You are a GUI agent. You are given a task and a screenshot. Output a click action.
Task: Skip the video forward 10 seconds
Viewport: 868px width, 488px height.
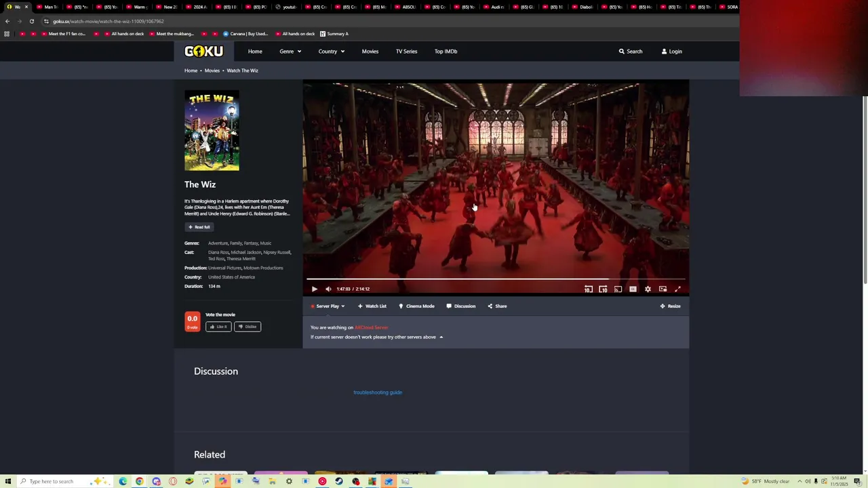pyautogui.click(x=603, y=289)
